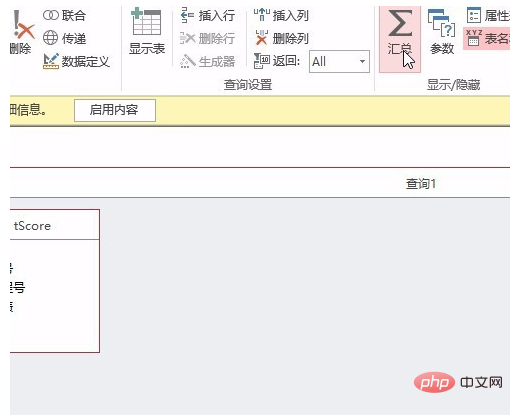Image resolution: width=513 pixels, height=415 pixels.
Task: Open the Property Sheet (属性) icon
Action: (473, 15)
